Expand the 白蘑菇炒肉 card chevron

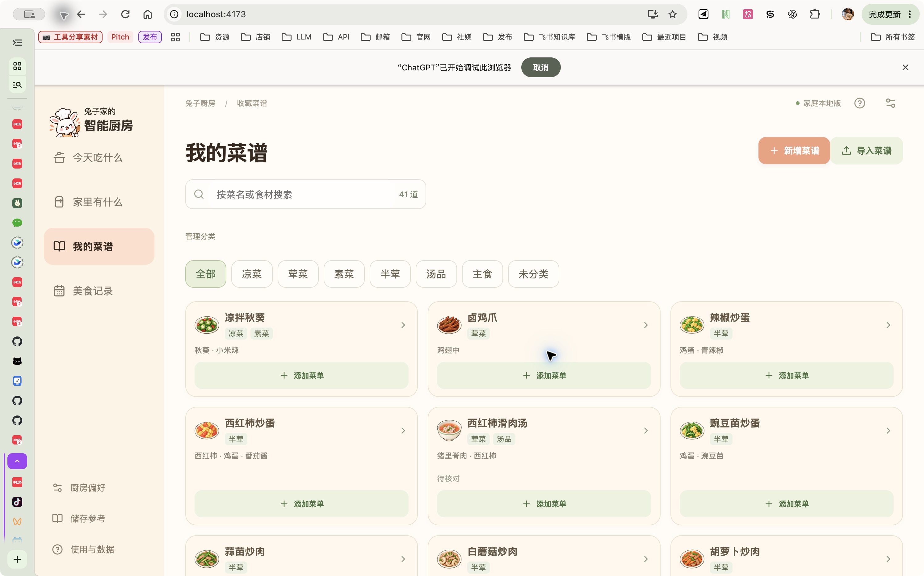646,559
